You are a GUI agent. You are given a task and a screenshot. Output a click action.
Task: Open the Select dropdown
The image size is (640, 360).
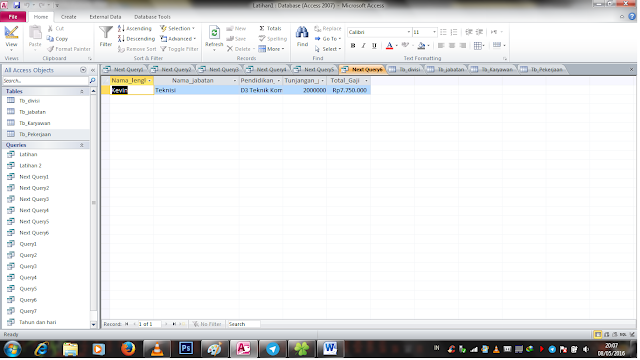coord(328,49)
